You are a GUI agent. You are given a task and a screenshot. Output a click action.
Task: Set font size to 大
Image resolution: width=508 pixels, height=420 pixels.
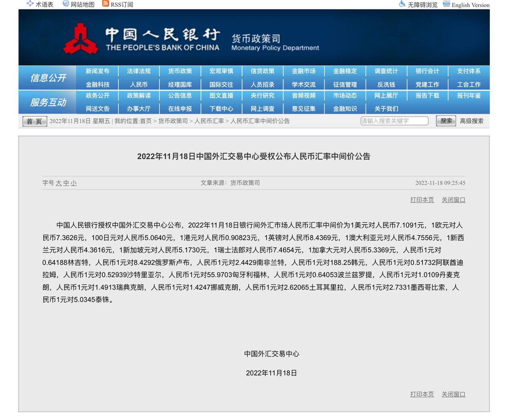coord(58,183)
